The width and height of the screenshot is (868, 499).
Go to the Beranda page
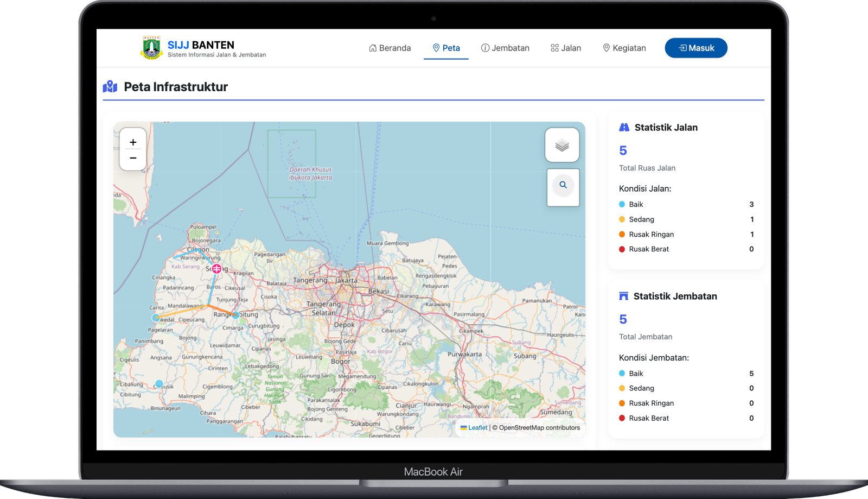click(390, 48)
